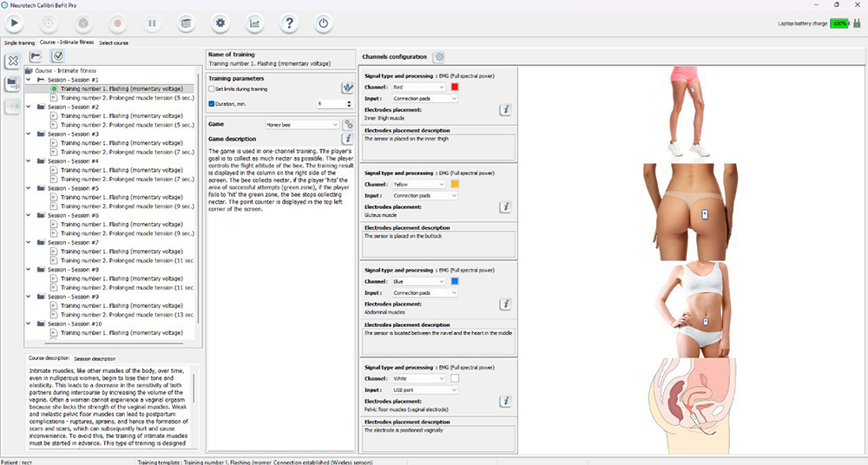The image size is (868, 465).
Task: Click the Channels configuration settings icon
Action: click(439, 57)
